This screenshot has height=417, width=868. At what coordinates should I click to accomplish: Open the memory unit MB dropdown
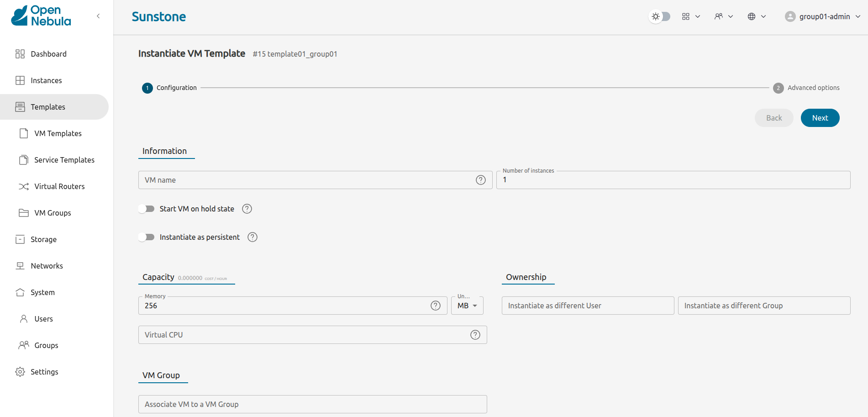[x=467, y=306]
